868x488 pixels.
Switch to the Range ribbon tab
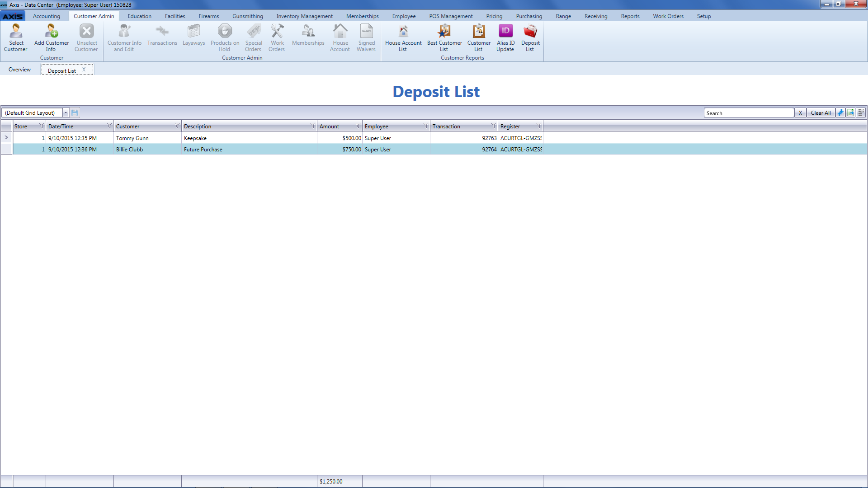(x=563, y=16)
